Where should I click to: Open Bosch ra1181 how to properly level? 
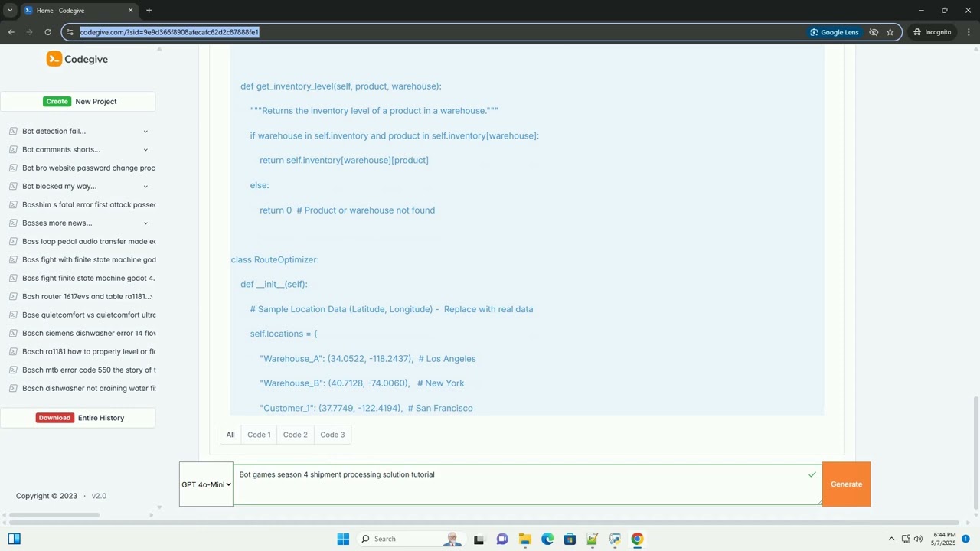coord(89,351)
